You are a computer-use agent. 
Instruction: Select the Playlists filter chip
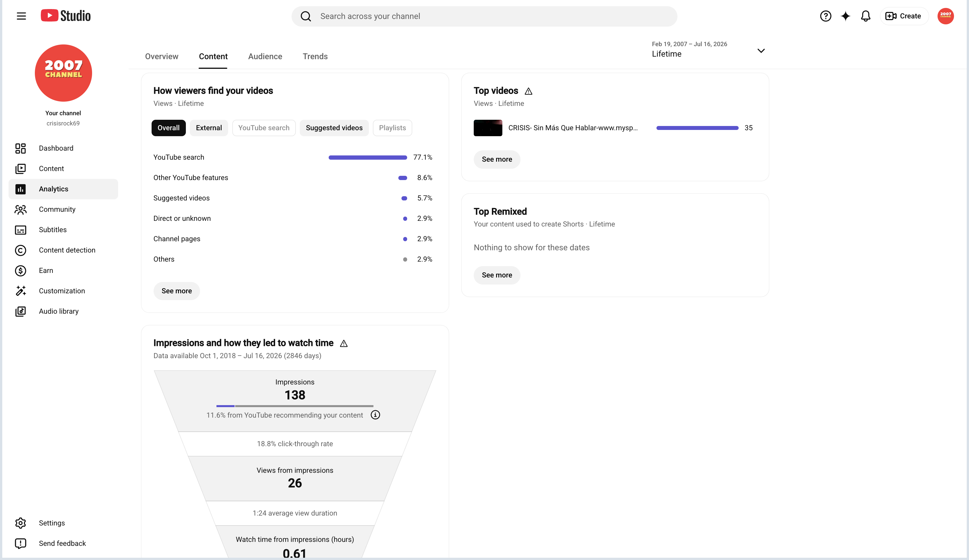click(x=392, y=128)
